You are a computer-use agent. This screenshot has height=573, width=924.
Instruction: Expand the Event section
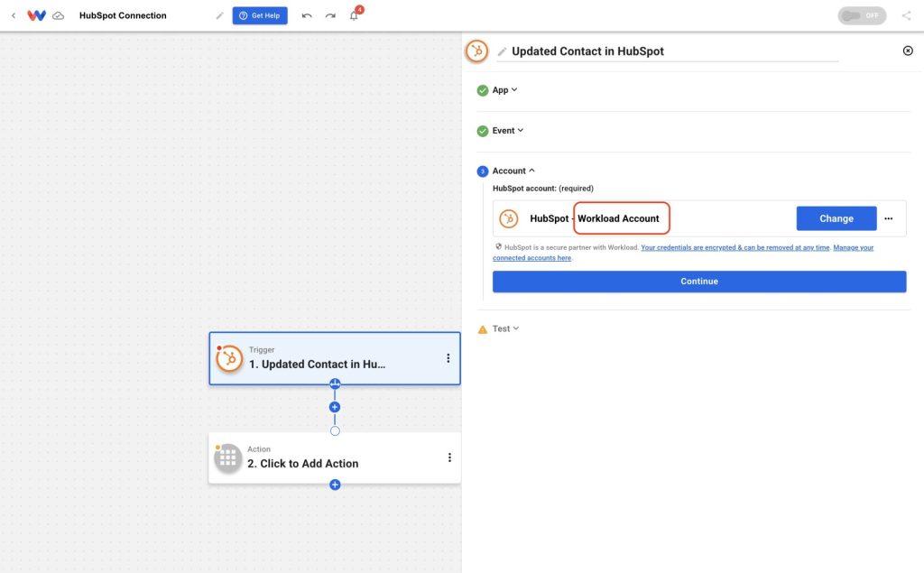508,131
